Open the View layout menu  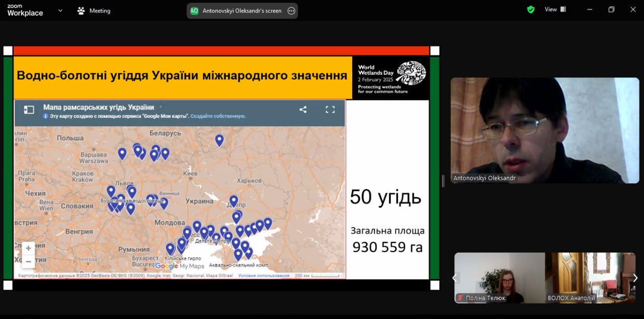click(555, 10)
